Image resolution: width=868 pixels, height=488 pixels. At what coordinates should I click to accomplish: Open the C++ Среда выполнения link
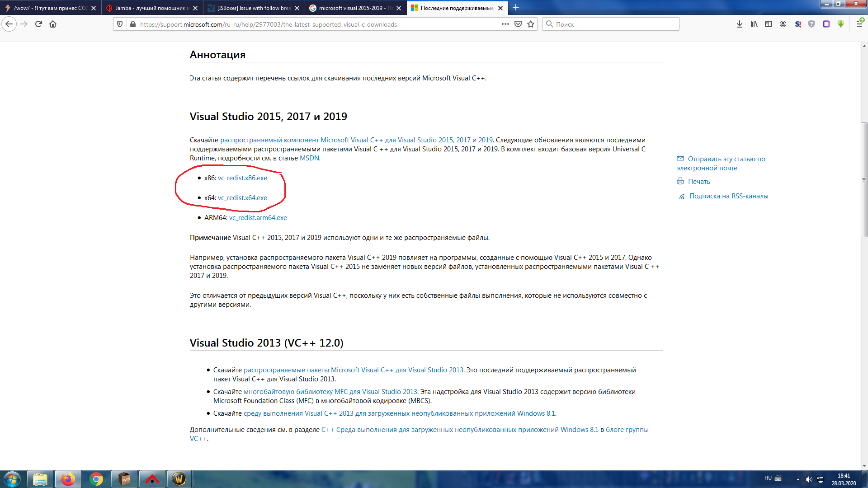pyautogui.click(x=460, y=430)
